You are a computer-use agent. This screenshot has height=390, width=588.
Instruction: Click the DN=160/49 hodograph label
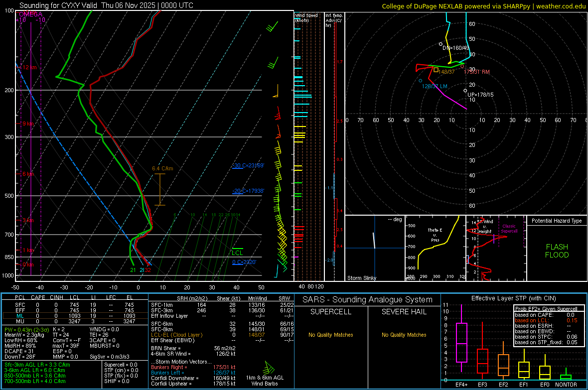(455, 48)
